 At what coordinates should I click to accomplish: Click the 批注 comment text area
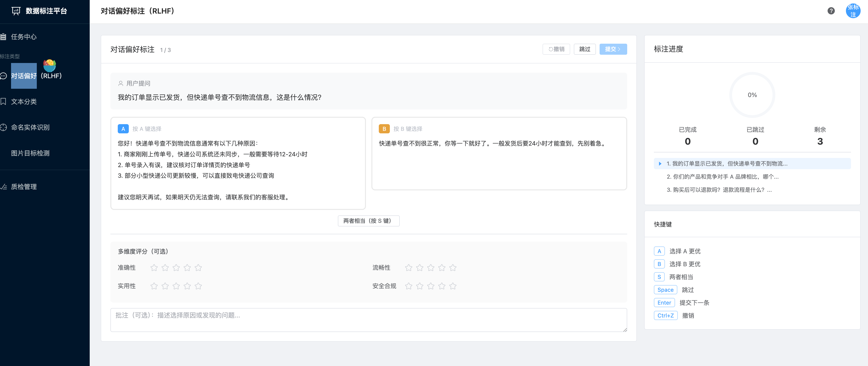click(x=368, y=320)
